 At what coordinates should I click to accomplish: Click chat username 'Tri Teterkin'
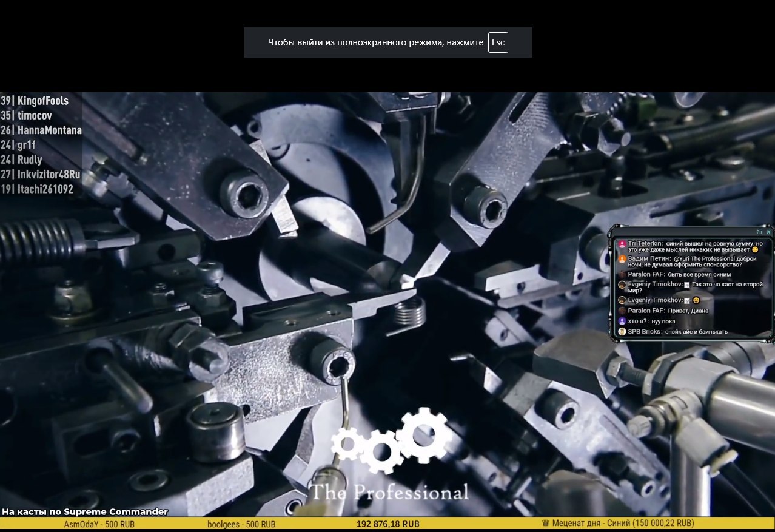[x=645, y=243]
